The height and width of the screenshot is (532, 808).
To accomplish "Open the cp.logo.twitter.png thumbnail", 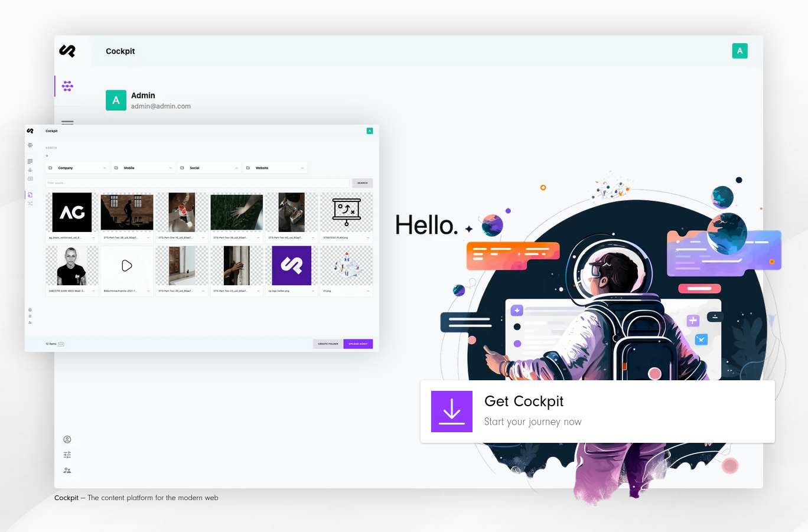I will click(291, 265).
